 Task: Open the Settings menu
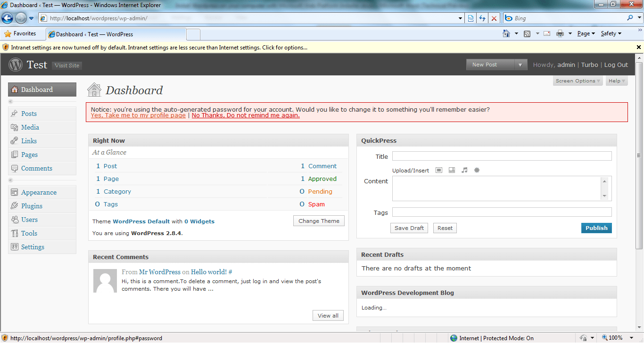click(42, 247)
